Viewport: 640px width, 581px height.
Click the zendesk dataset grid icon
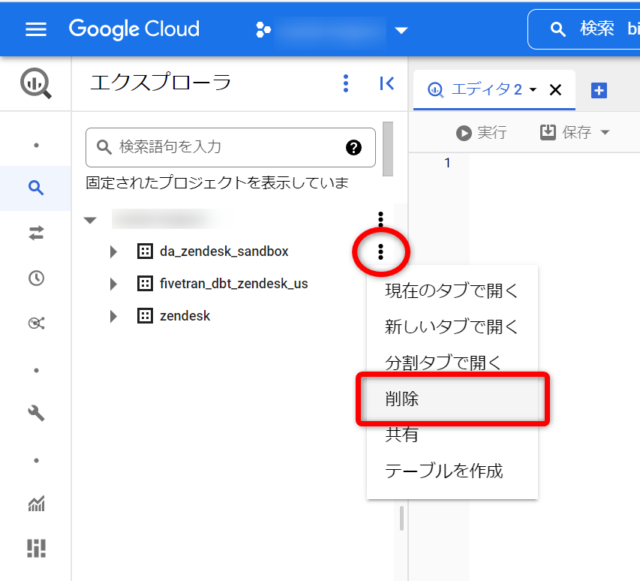pyautogui.click(x=144, y=316)
